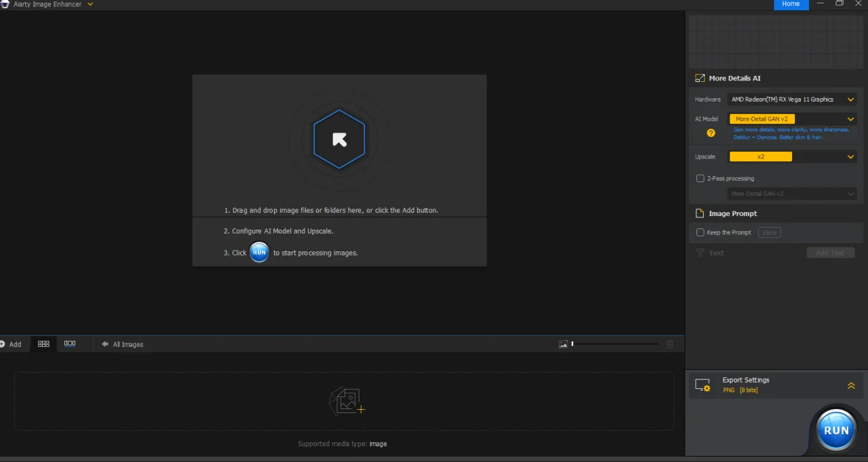This screenshot has width=868, height=462.
Task: Click the Aiarty app logo icon
Action: coord(5,4)
